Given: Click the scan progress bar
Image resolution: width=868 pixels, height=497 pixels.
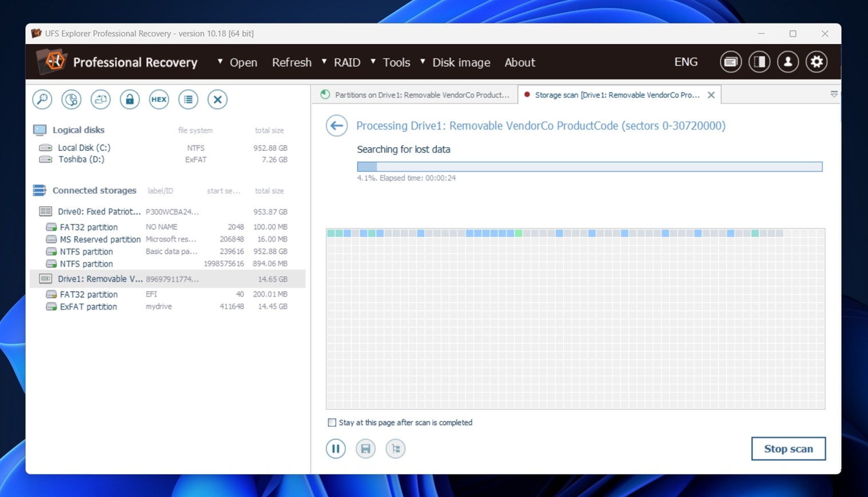Looking at the screenshot, I should (589, 167).
